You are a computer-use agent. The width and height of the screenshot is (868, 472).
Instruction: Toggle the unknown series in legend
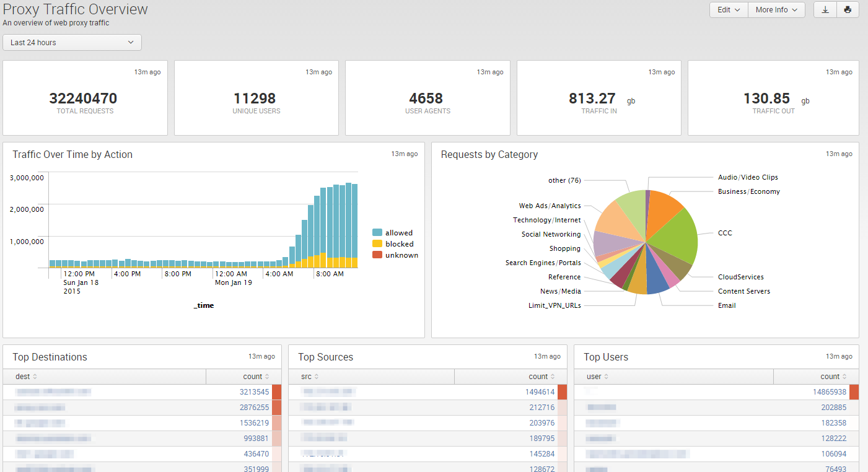tap(395, 255)
